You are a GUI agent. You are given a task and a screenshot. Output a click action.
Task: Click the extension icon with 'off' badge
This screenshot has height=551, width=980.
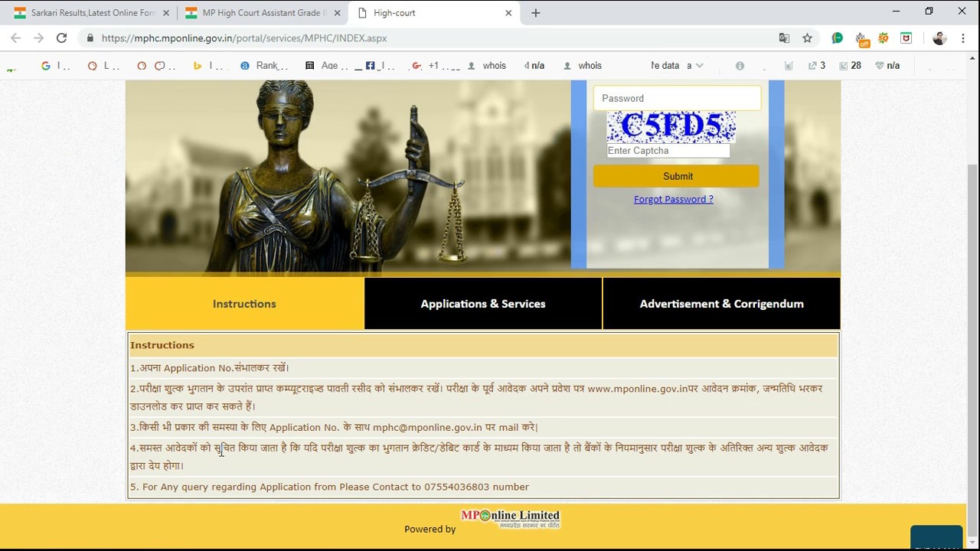click(861, 39)
